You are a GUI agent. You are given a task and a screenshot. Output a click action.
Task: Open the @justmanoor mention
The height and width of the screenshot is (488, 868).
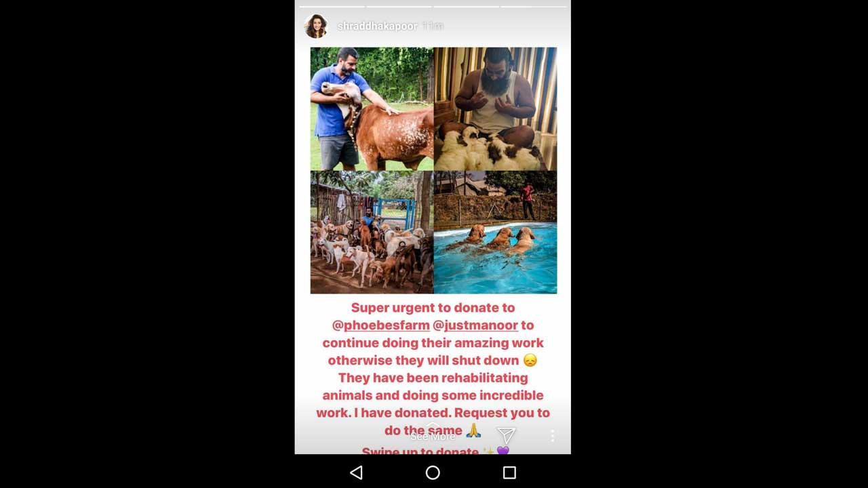(x=475, y=325)
